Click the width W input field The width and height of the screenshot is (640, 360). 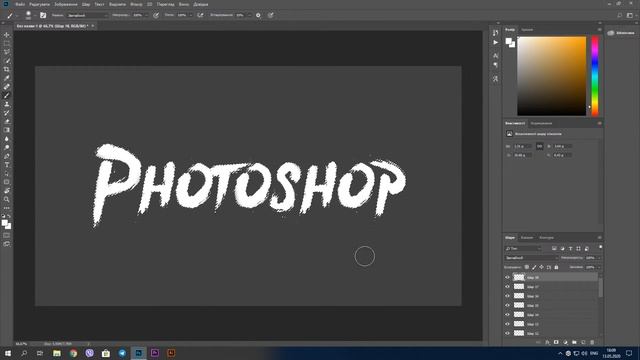[x=522, y=146]
